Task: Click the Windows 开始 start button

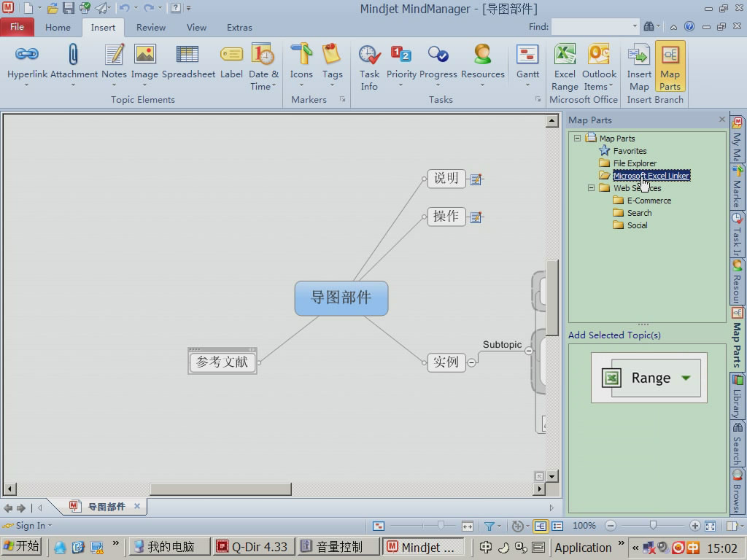Action: (21, 547)
